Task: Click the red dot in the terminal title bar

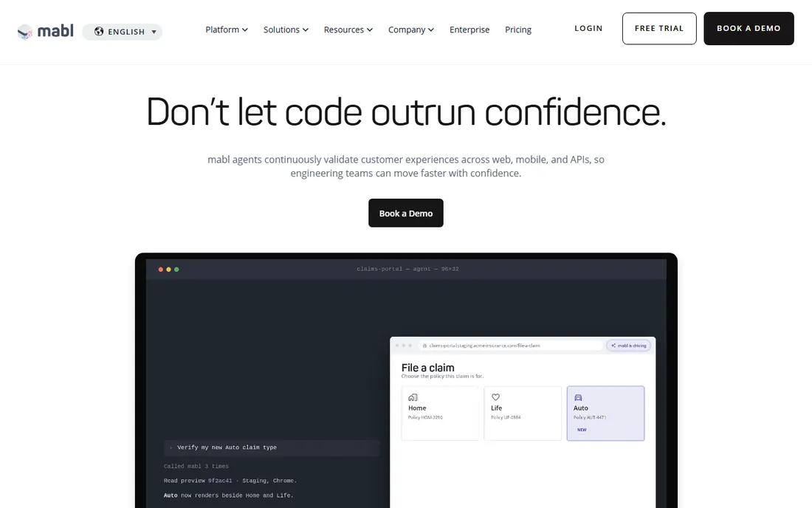Action: [x=160, y=270]
